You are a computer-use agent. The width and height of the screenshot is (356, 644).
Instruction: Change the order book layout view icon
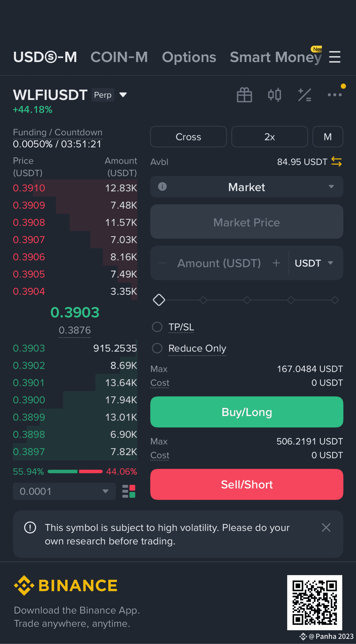(129, 491)
